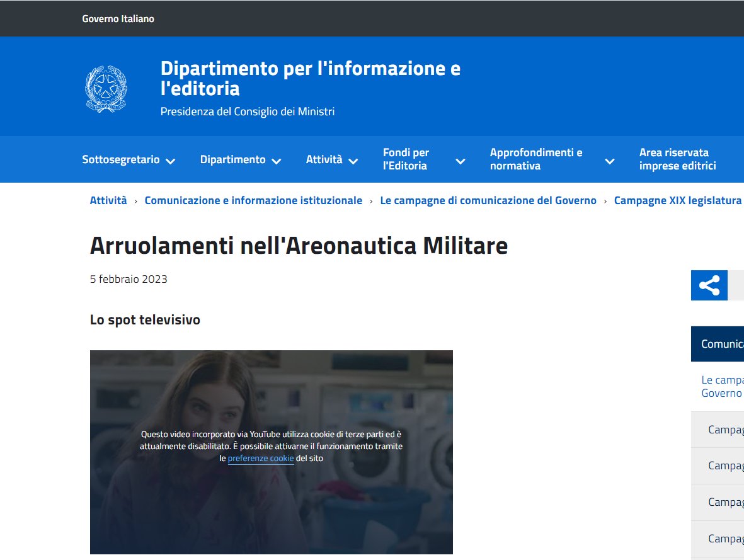Click the date 5 febbraio 2023
The image size is (744, 560).
[129, 279]
